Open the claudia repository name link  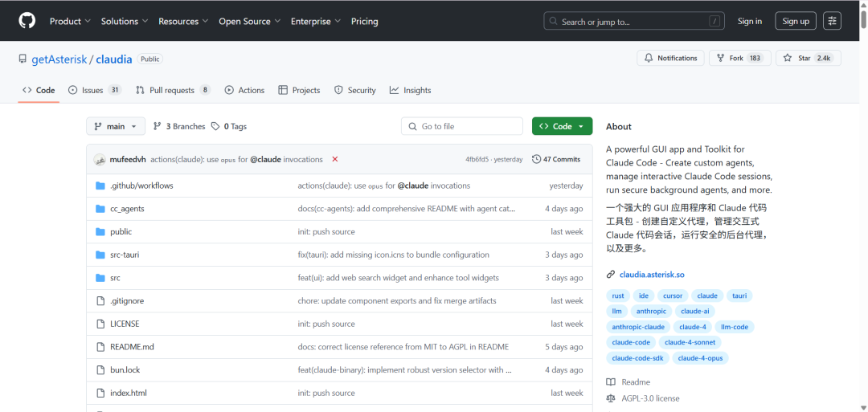pos(114,59)
